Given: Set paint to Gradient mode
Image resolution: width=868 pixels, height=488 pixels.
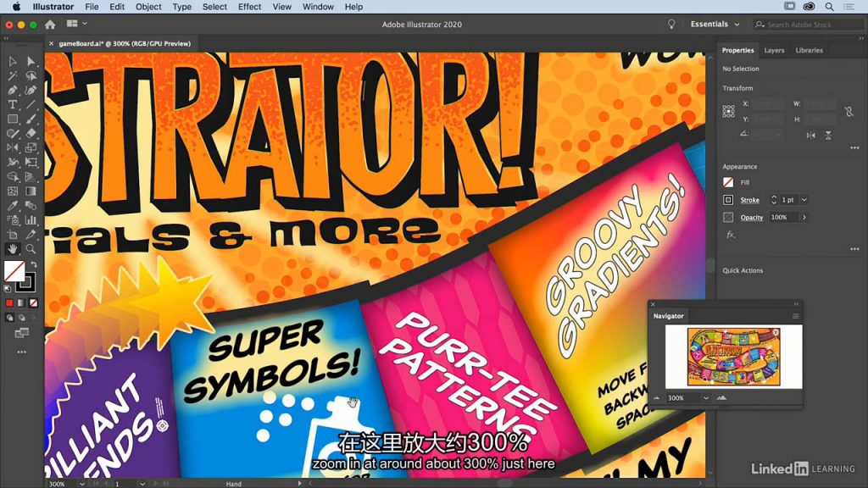Looking at the screenshot, I should [x=21, y=302].
